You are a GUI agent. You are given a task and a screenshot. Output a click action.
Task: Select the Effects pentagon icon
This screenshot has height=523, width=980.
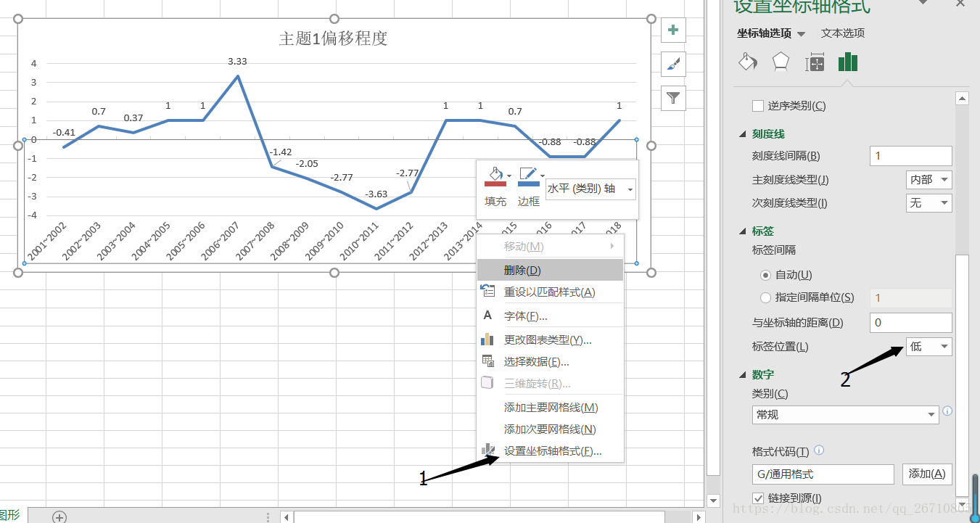(781, 62)
